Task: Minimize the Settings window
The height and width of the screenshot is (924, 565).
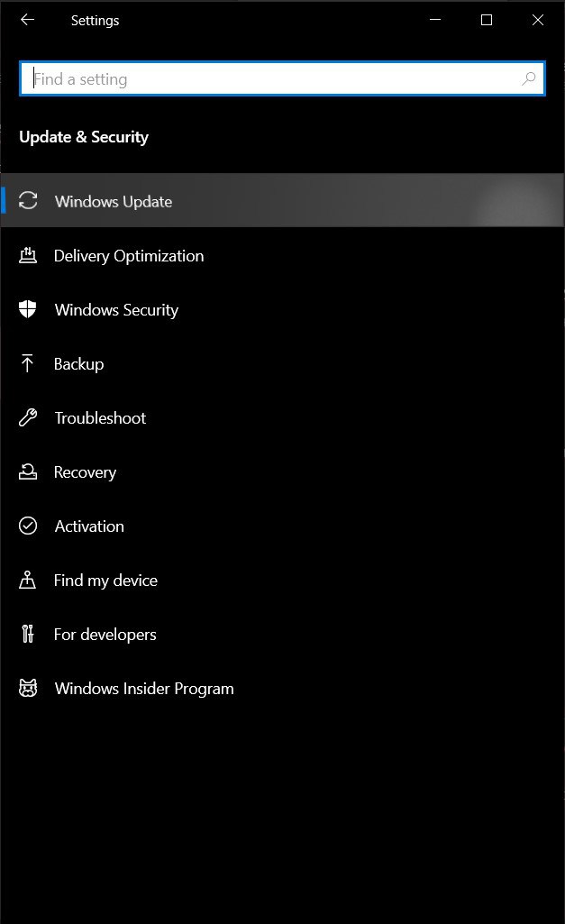Action: point(435,20)
